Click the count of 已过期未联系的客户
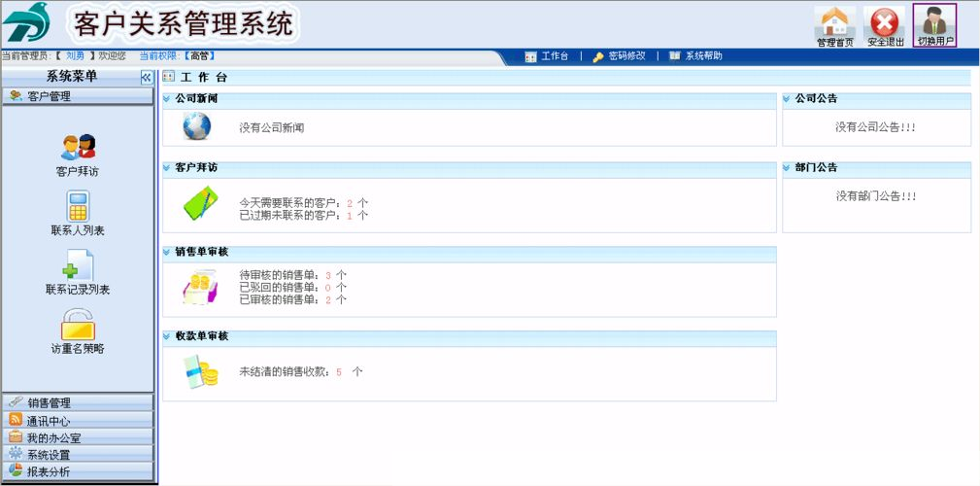980x486 pixels. [350, 216]
